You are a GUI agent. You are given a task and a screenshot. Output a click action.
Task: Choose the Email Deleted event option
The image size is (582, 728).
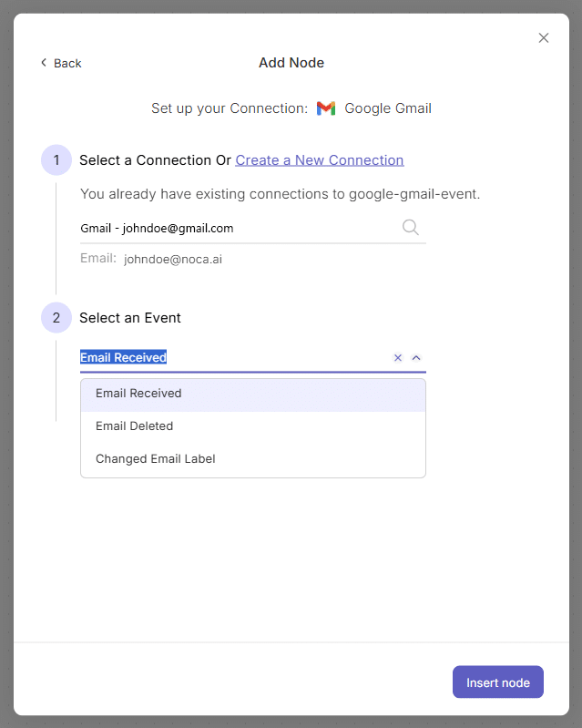[253, 426]
